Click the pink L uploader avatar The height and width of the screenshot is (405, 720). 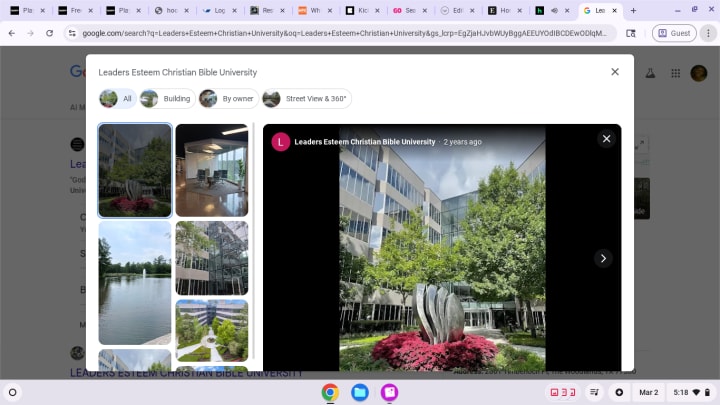281,142
